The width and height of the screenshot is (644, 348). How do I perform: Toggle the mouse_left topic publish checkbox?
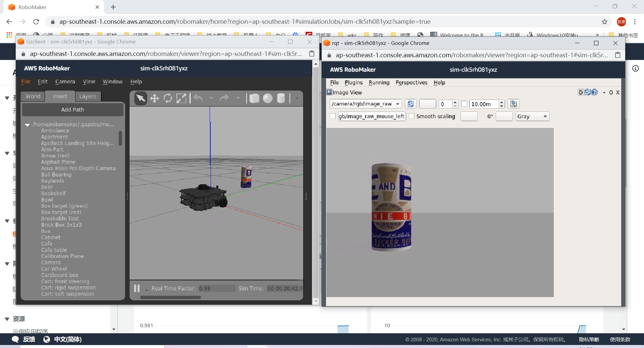333,116
